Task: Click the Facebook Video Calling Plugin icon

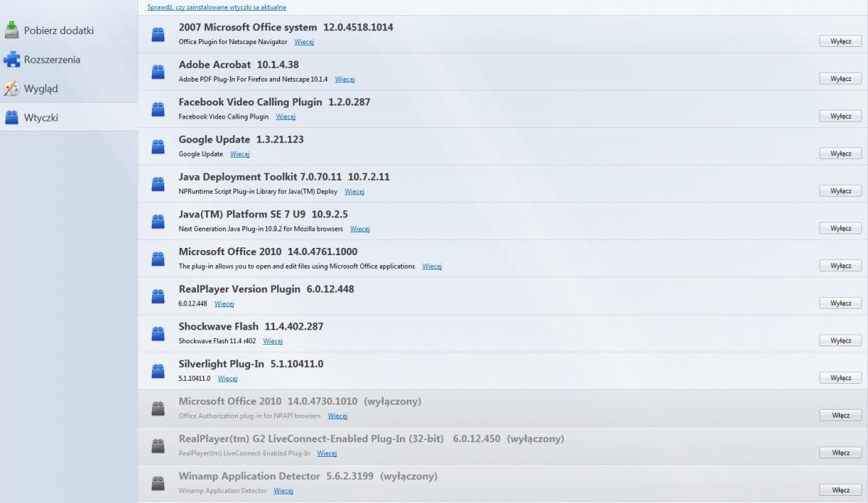Action: click(158, 109)
